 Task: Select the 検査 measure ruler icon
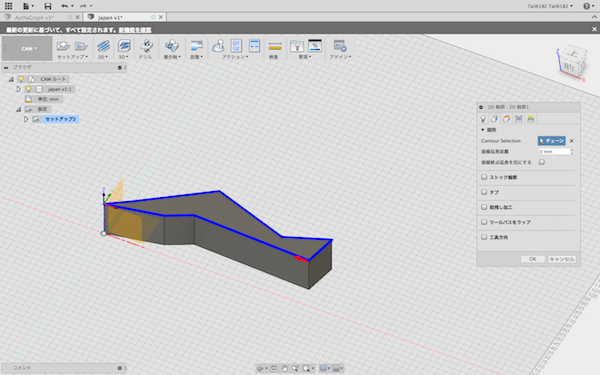(275, 46)
